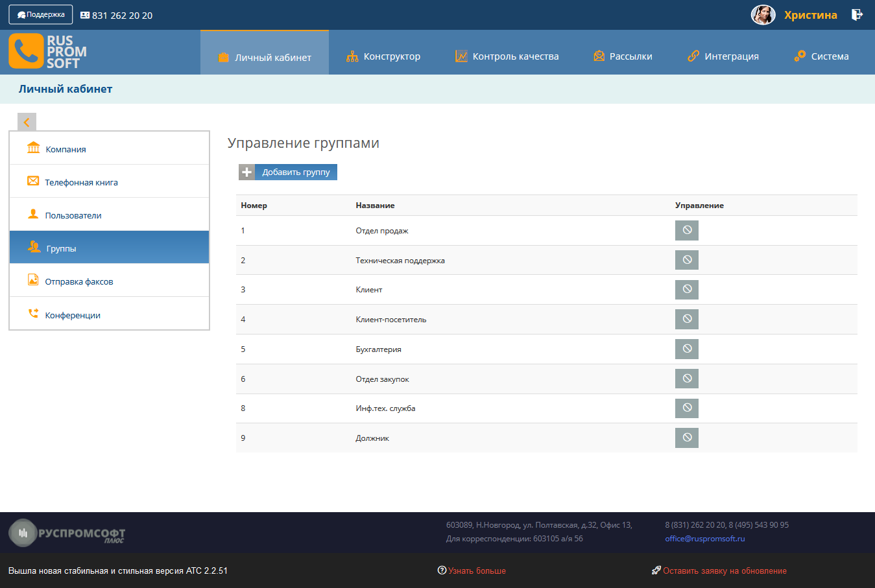Click the block icon for Бухгалтерия
The image size is (875, 588).
[686, 349]
